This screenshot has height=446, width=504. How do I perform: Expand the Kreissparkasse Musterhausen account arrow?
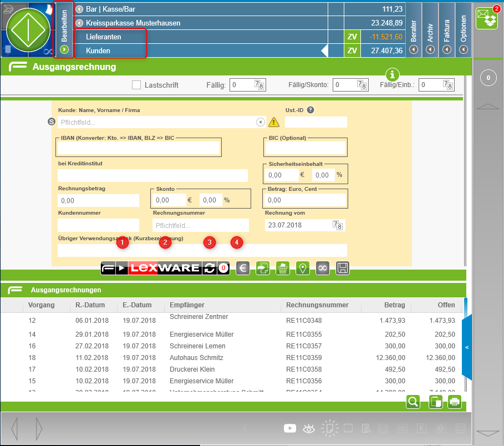pyautogui.click(x=79, y=23)
